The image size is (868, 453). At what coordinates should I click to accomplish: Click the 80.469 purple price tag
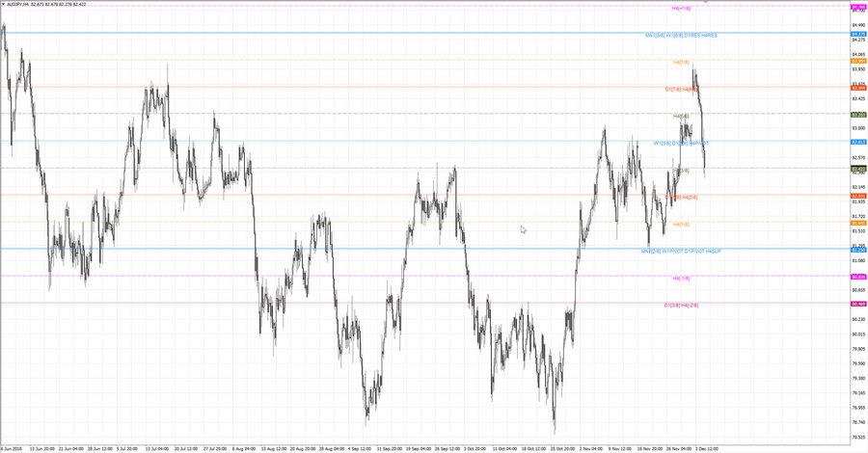click(x=858, y=304)
